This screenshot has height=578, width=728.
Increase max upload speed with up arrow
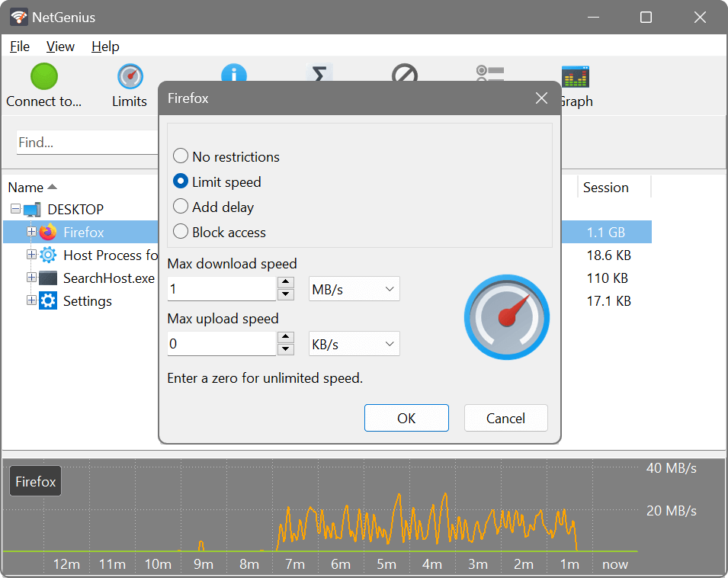click(286, 337)
